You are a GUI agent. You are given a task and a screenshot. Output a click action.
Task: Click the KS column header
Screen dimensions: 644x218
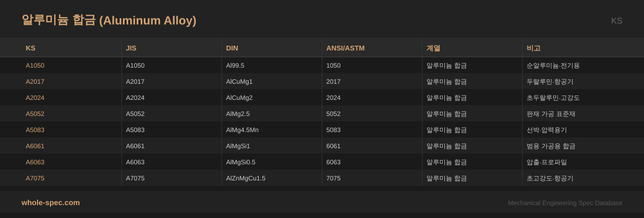31,48
